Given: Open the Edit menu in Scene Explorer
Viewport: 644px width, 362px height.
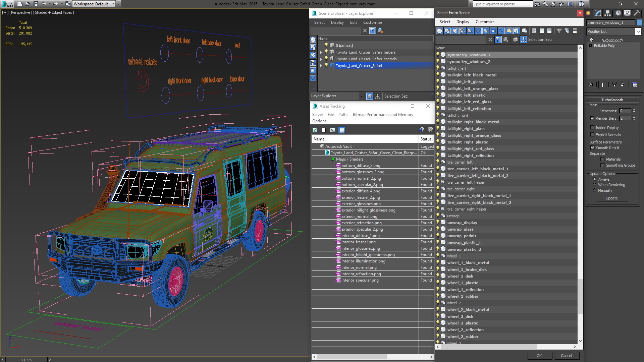Looking at the screenshot, I should point(353,22).
